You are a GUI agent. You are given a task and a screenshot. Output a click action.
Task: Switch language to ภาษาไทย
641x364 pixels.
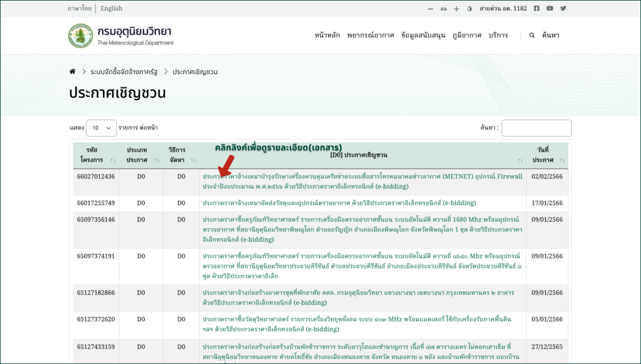point(79,8)
